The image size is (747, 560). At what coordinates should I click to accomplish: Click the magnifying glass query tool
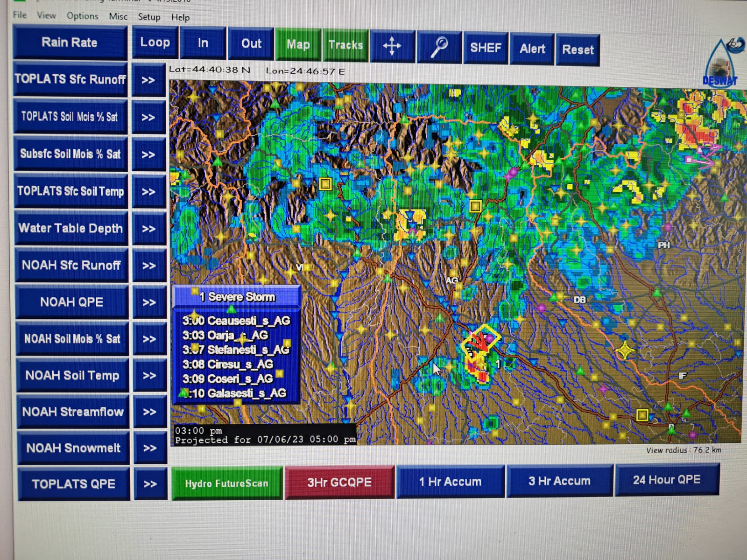[439, 47]
